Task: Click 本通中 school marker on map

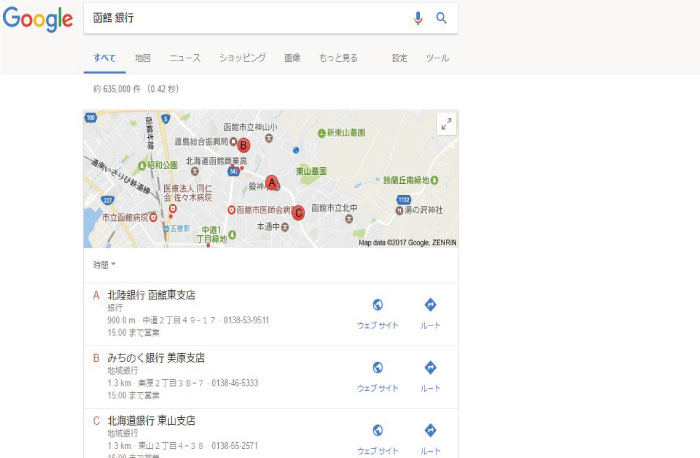Action: (x=285, y=227)
